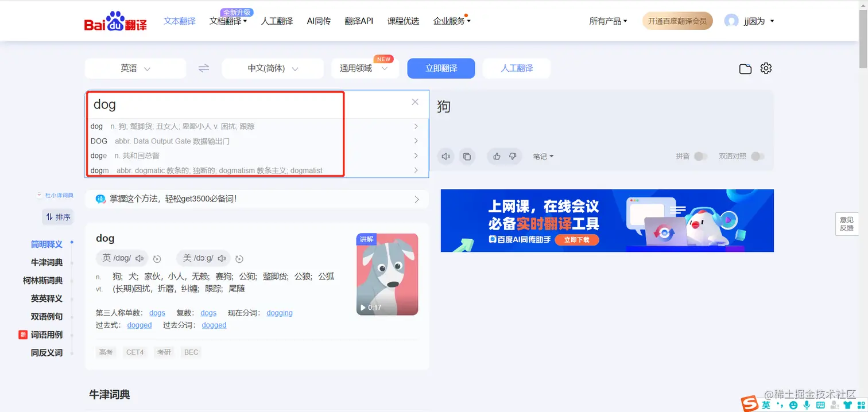The width and height of the screenshot is (868, 412).
Task: Click the 上网课 AI同传助手 banner ad
Action: pyautogui.click(x=607, y=220)
